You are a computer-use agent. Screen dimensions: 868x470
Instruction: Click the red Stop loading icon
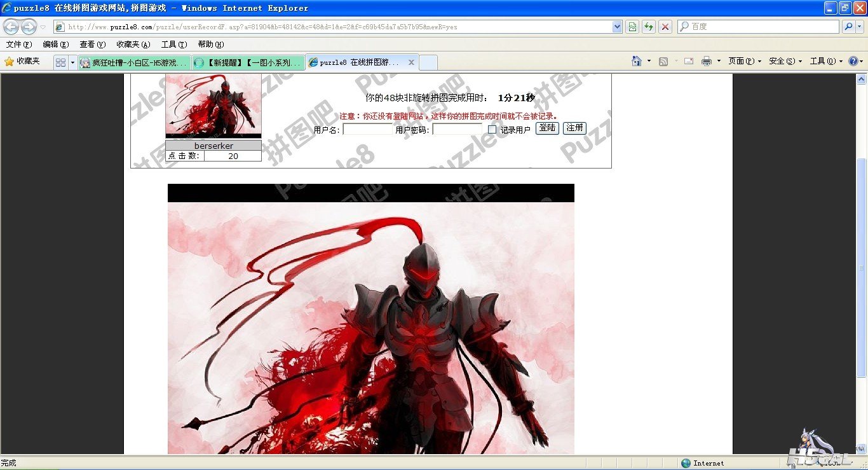665,27
